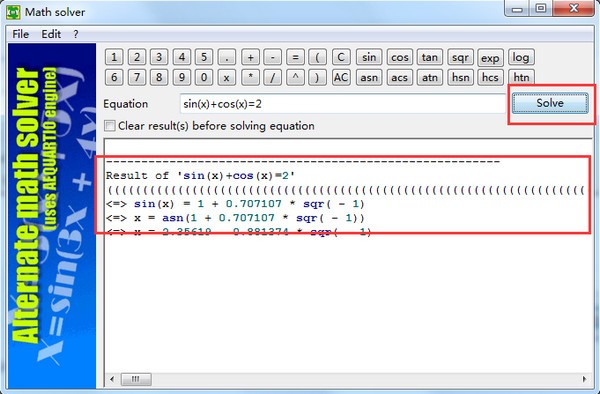Click the digit 6 keypad button

114,77
